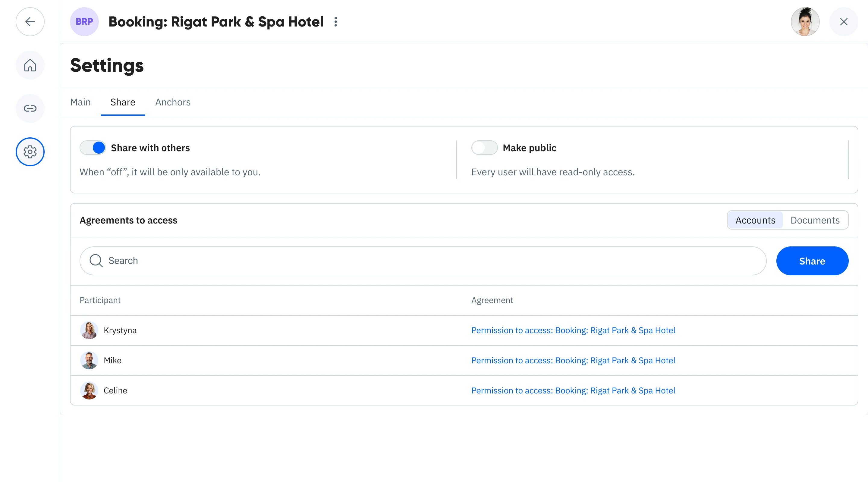The width and height of the screenshot is (868, 482).
Task: Click the BRP avatar badge
Action: 84,22
